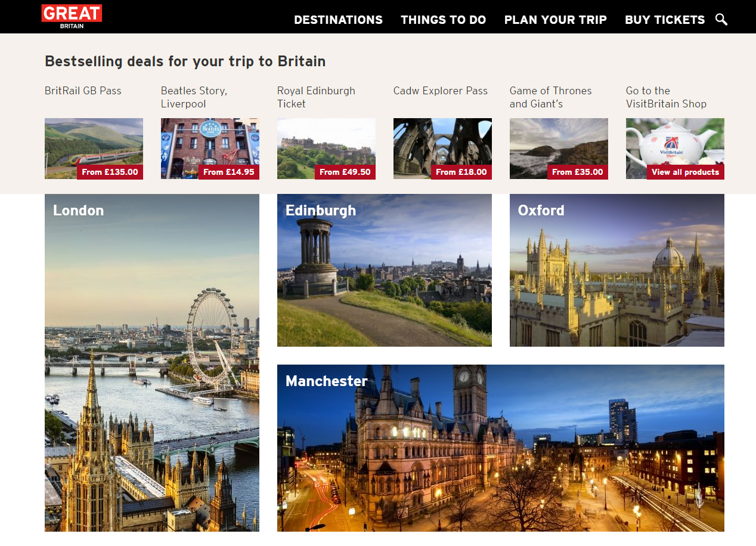The width and height of the screenshot is (756, 546).
Task: Open the Edinburgh destination tile
Action: (385, 270)
